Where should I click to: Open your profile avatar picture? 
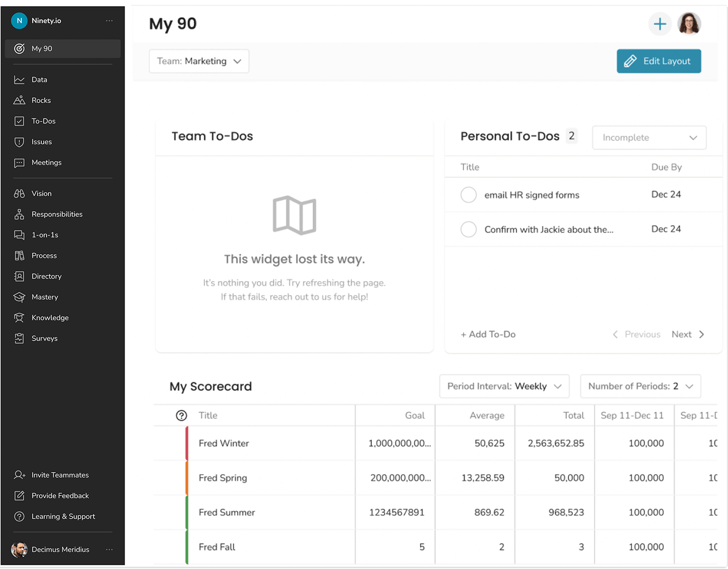pyautogui.click(x=689, y=24)
